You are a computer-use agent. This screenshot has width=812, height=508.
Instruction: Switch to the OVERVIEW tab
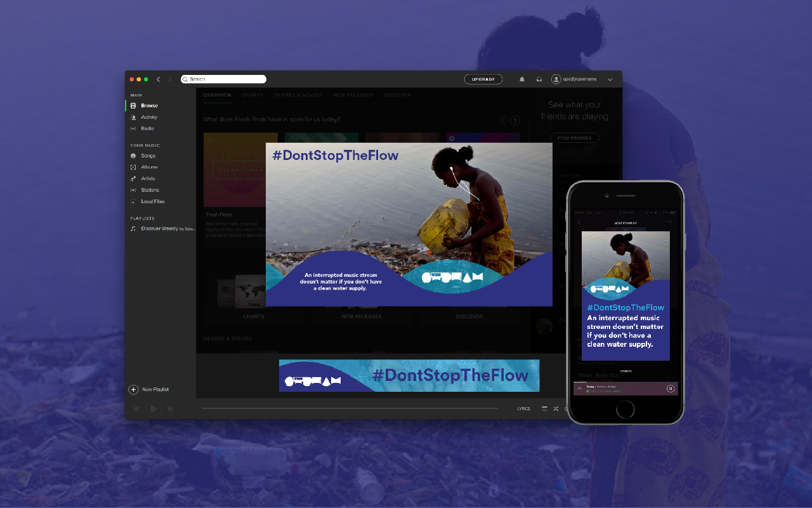[217, 95]
